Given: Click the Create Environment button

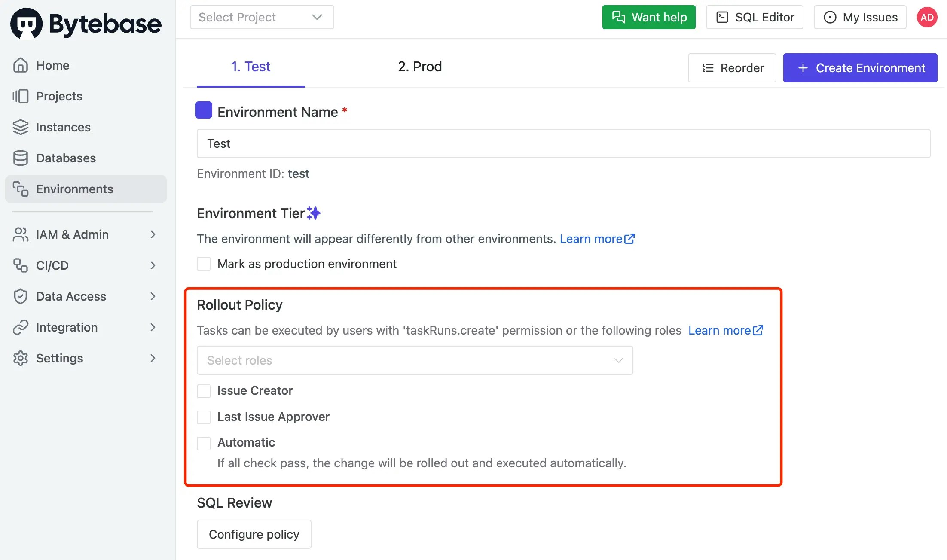Looking at the screenshot, I should point(860,68).
